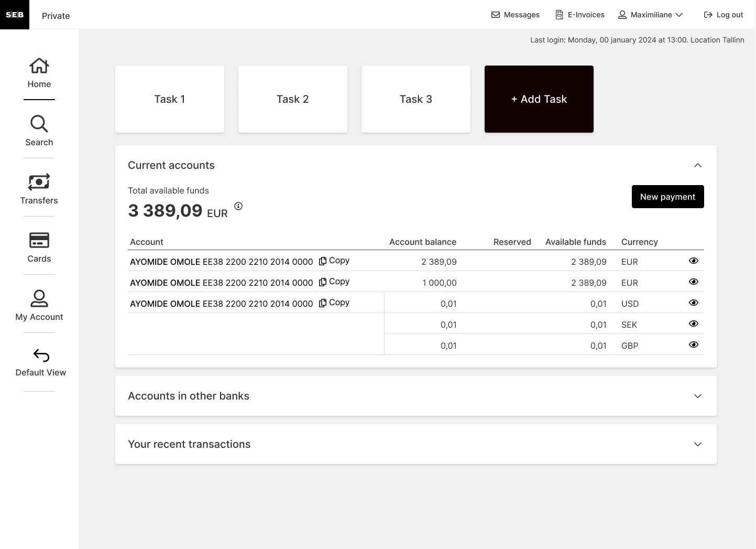
Task: Click the SEK currency label
Action: click(629, 325)
